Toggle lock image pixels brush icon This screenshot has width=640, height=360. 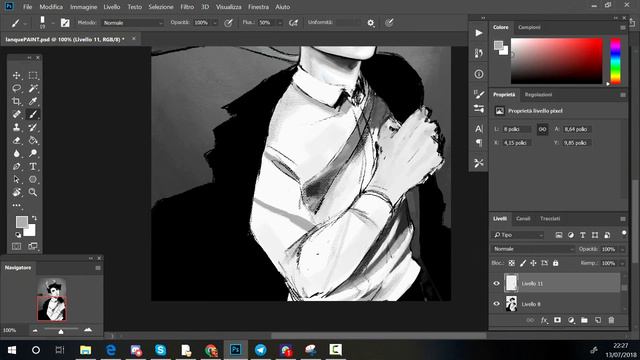click(523, 263)
